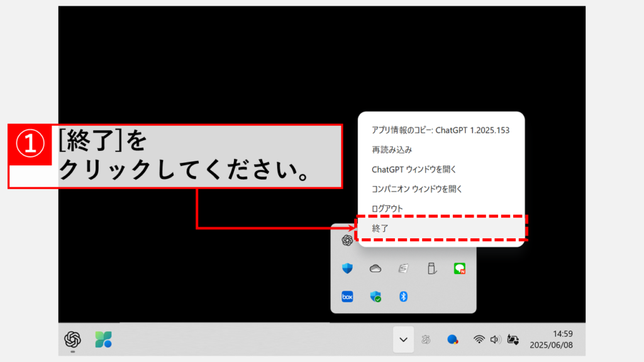
Task: Choose 再読み込み in the tray menu
Action: point(392,150)
